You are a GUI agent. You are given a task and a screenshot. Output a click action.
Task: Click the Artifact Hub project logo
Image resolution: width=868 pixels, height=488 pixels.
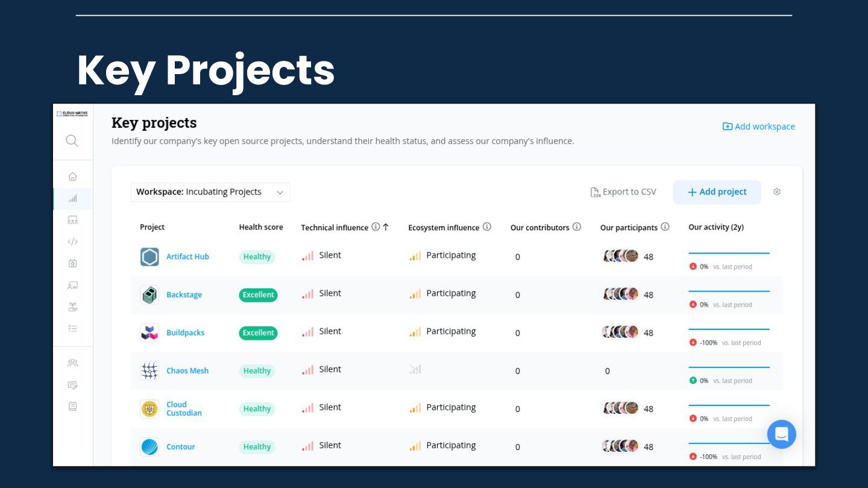tap(149, 257)
